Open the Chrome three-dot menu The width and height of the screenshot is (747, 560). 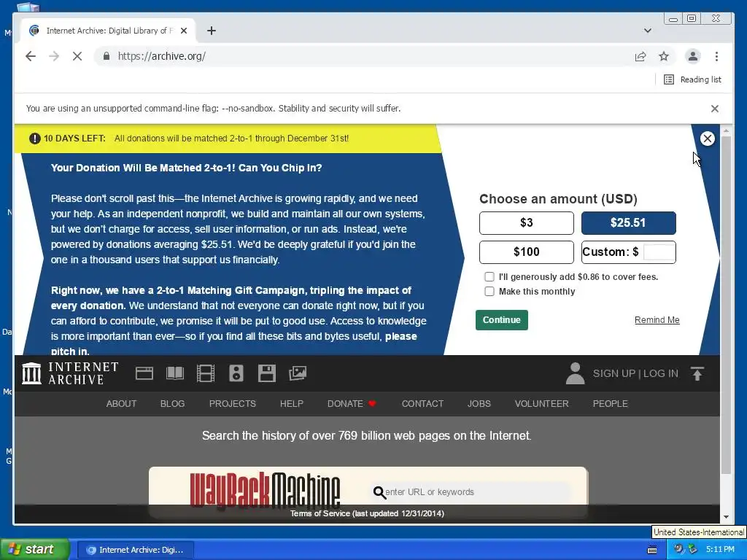click(x=716, y=56)
